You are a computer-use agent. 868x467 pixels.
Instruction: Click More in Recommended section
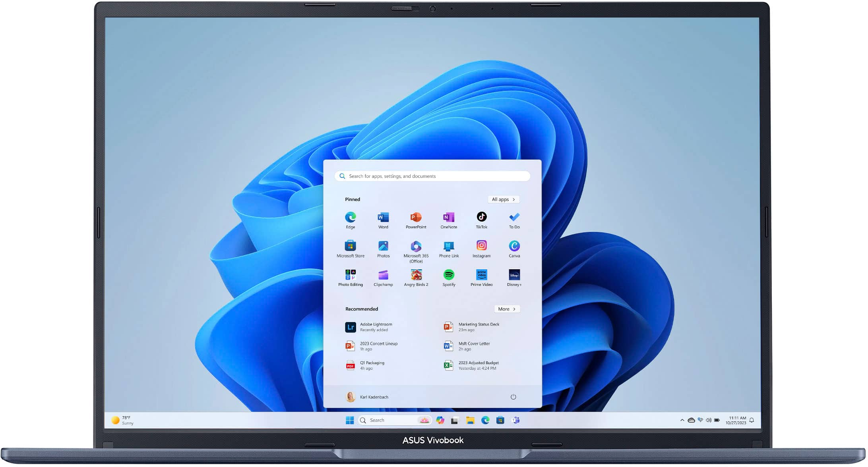tap(506, 309)
